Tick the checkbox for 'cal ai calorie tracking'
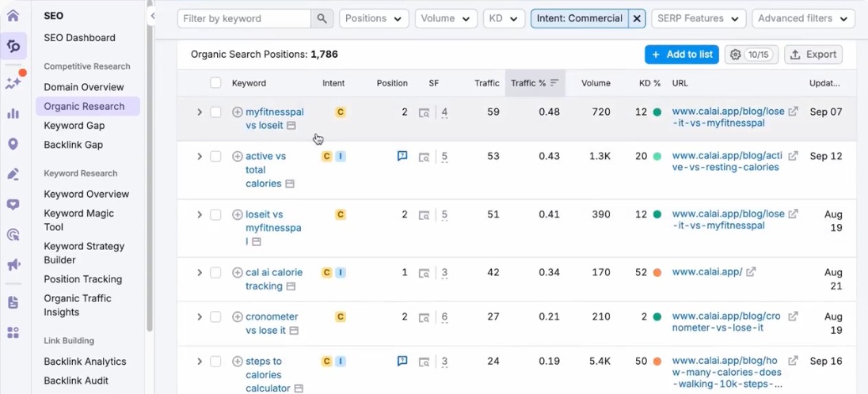 click(x=215, y=273)
